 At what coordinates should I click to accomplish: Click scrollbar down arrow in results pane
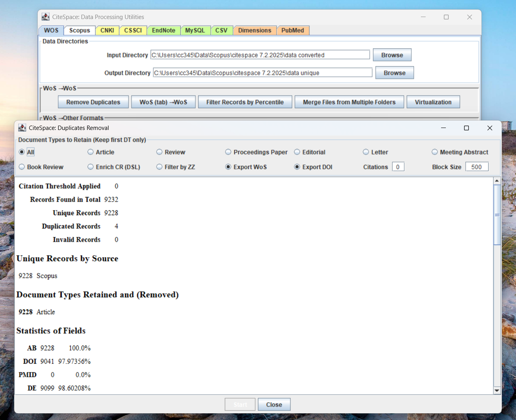click(497, 390)
